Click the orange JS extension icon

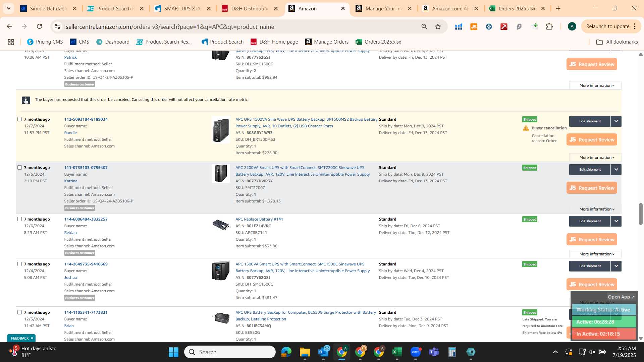tap(474, 26)
